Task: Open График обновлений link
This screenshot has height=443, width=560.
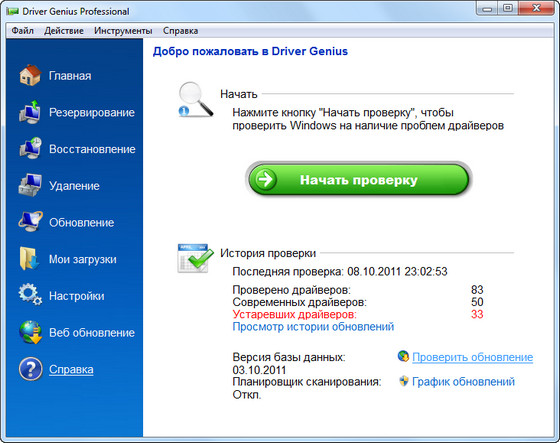Action: (x=463, y=382)
